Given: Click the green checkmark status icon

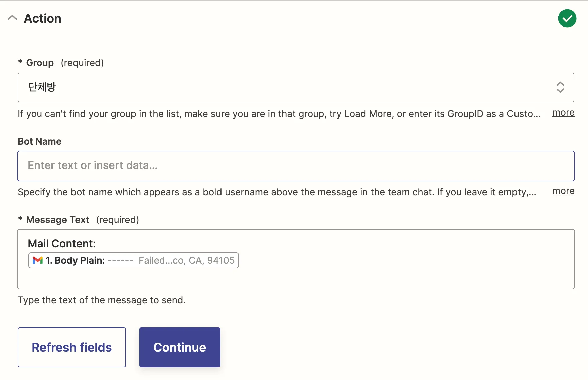Looking at the screenshot, I should point(567,19).
